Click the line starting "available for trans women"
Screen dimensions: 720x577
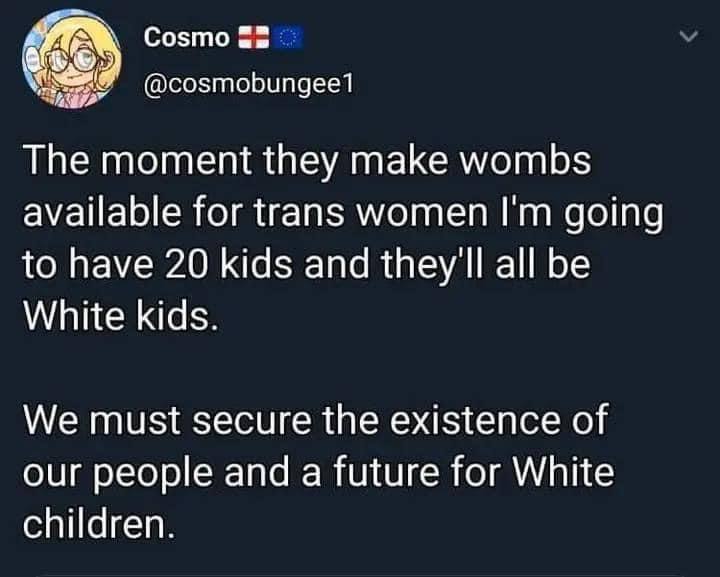(x=343, y=214)
